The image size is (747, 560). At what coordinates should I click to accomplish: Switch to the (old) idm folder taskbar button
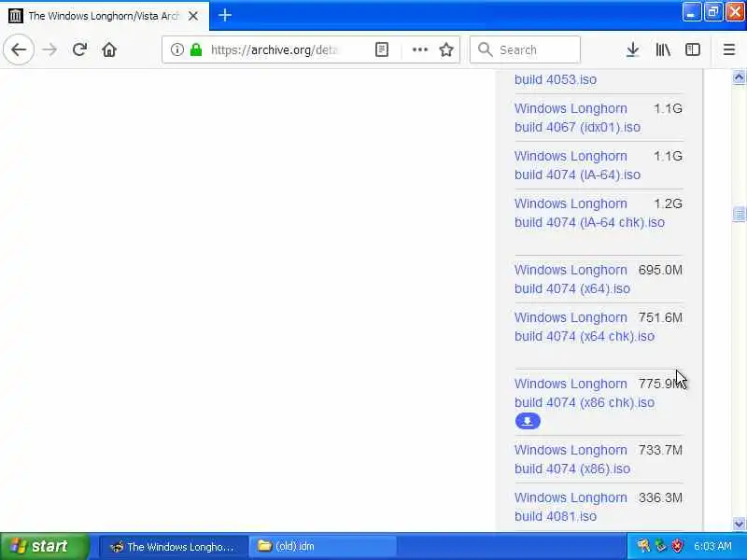point(322,546)
